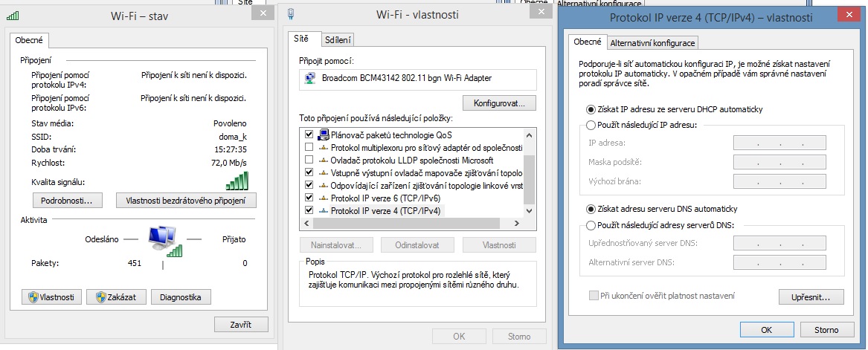Click Storno in IPv4 vlastnosti
This screenshot has height=350, width=868.
tap(826, 329)
